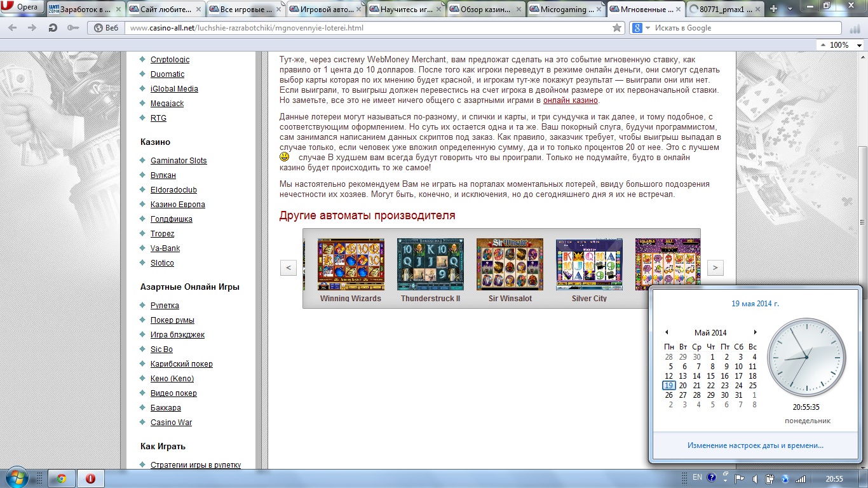Reload the current page
Image resolution: width=868 pixels, height=488 pixels.
pyautogui.click(x=53, y=28)
